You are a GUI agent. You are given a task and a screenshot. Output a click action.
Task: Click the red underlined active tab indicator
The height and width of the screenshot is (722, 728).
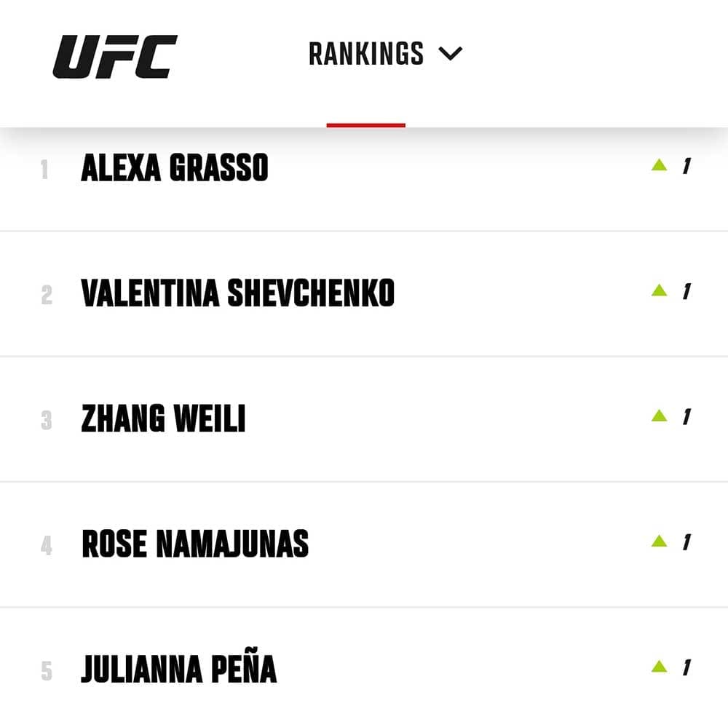click(x=366, y=125)
